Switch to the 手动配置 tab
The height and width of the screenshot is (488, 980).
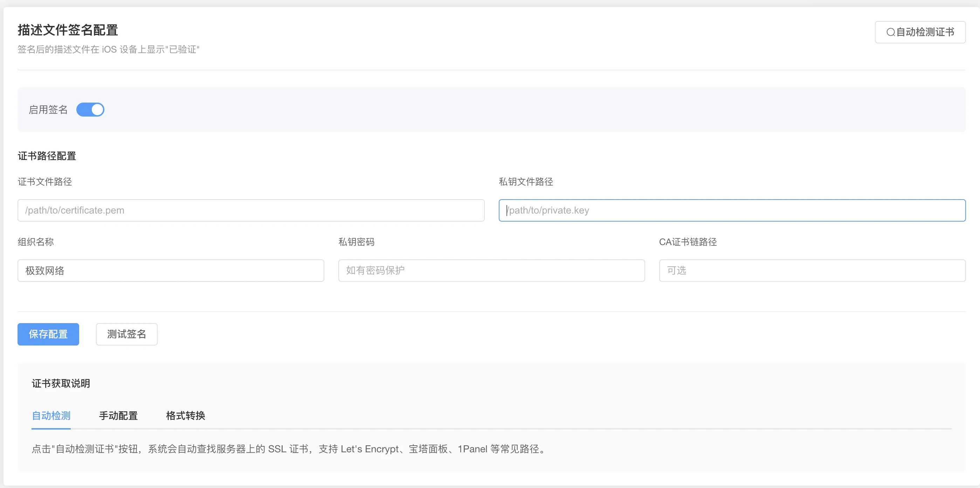pos(118,416)
